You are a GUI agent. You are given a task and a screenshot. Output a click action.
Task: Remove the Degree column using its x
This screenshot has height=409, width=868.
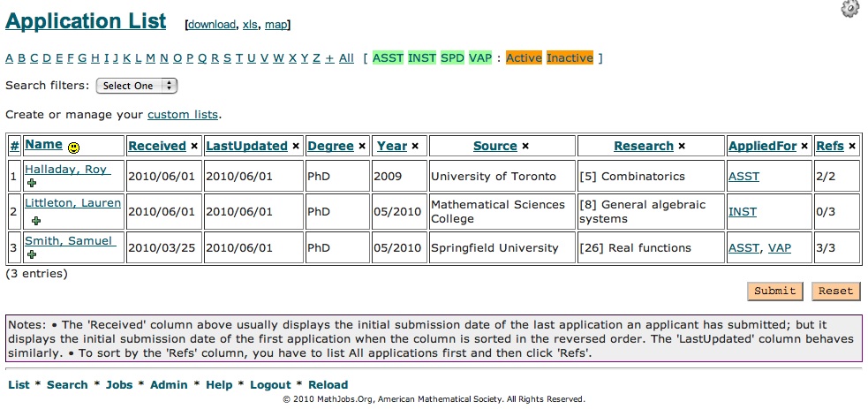[361, 147]
